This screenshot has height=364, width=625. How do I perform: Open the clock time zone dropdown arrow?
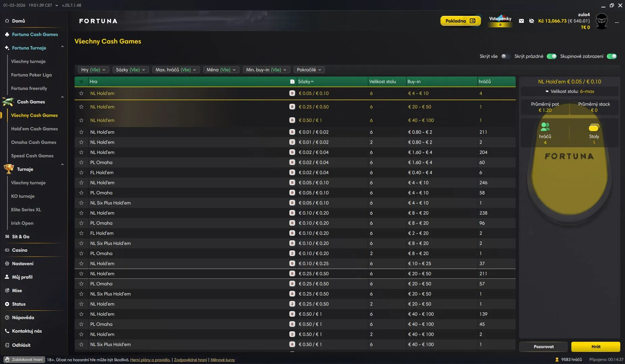click(x=56, y=5)
